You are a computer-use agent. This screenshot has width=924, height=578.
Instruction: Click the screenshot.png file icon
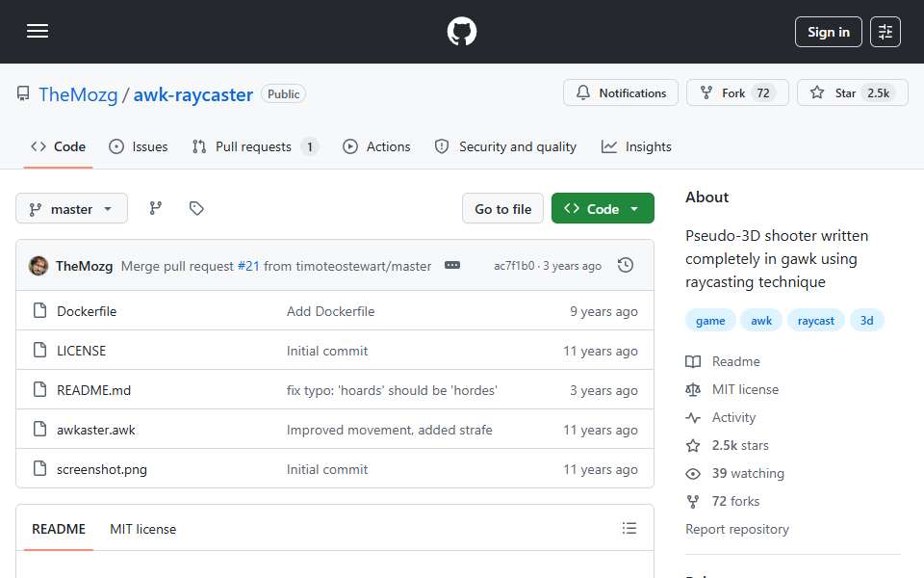coord(40,468)
